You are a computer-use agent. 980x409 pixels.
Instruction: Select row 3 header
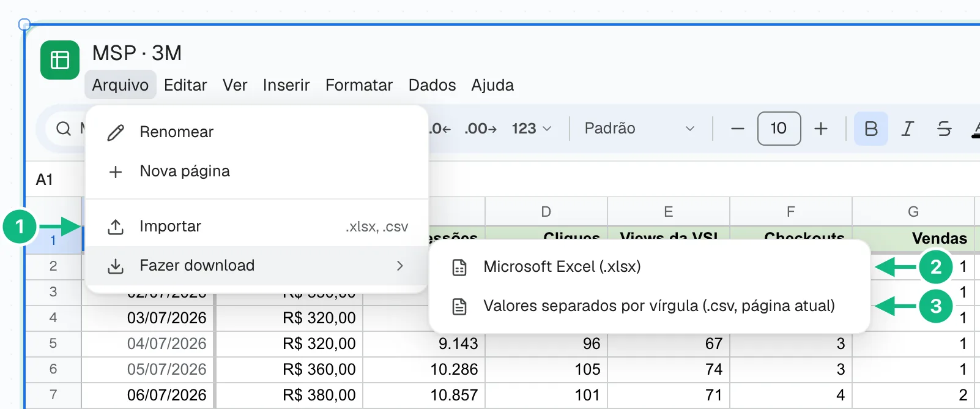(x=53, y=292)
